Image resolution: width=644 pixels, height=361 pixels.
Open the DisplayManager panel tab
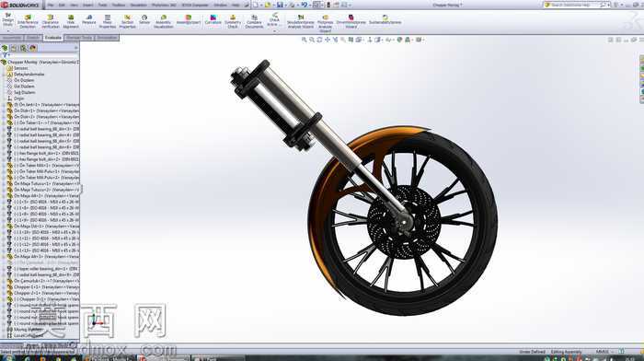(x=33, y=48)
